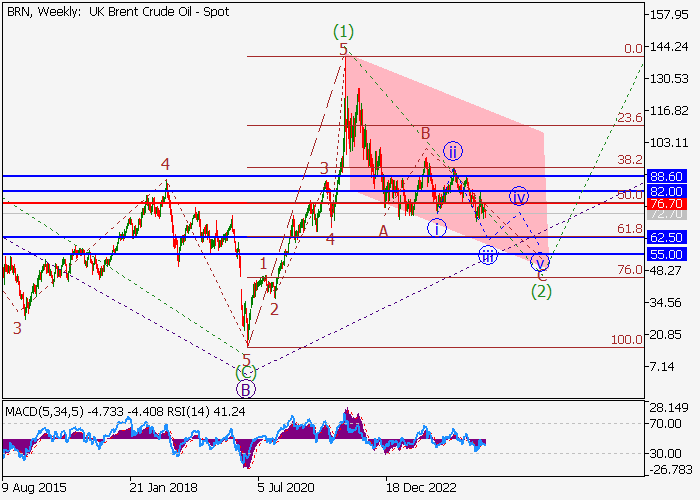
Task: Click the brown B label above circled ii
Action: pyautogui.click(x=425, y=133)
